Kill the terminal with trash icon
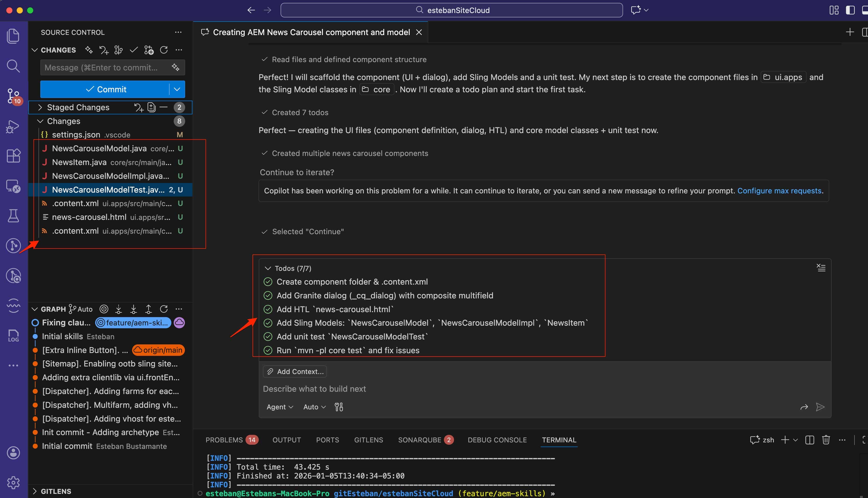 pos(826,440)
